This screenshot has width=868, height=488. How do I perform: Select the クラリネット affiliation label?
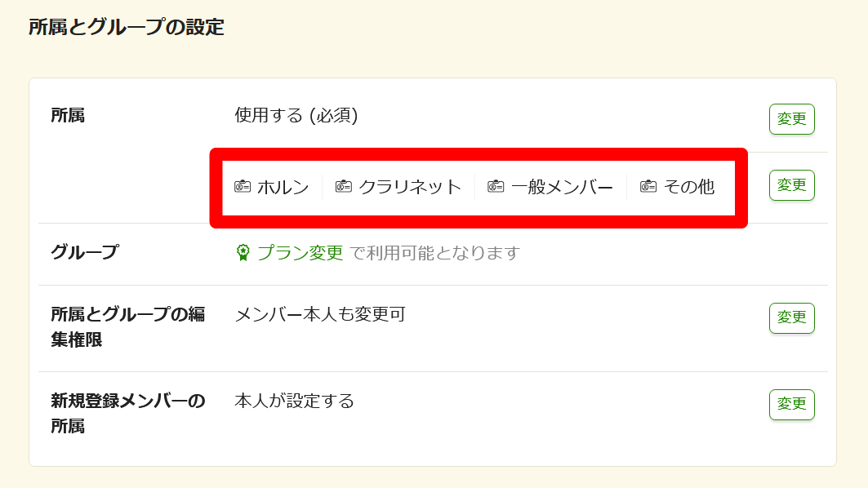pos(410,187)
